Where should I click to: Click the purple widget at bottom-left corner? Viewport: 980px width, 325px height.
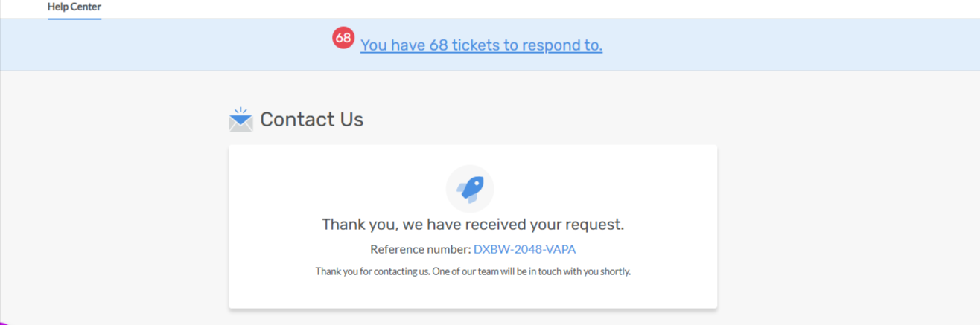pos(3,323)
